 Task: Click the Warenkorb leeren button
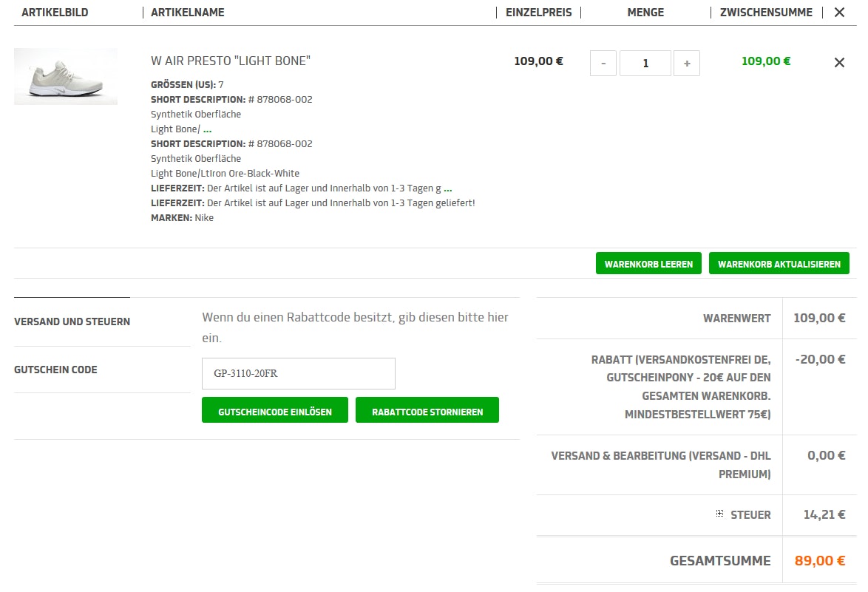(648, 264)
